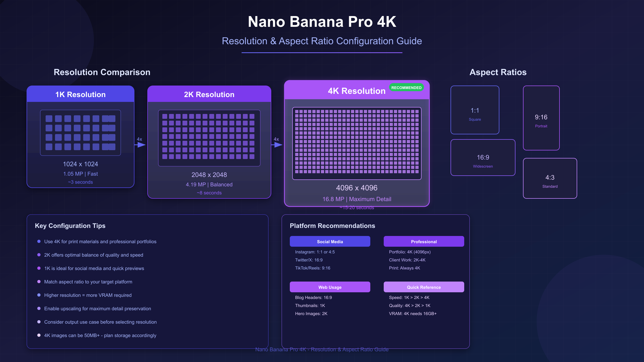Select the 4K Resolution card header
The width and height of the screenshot is (644, 362).
(x=357, y=91)
